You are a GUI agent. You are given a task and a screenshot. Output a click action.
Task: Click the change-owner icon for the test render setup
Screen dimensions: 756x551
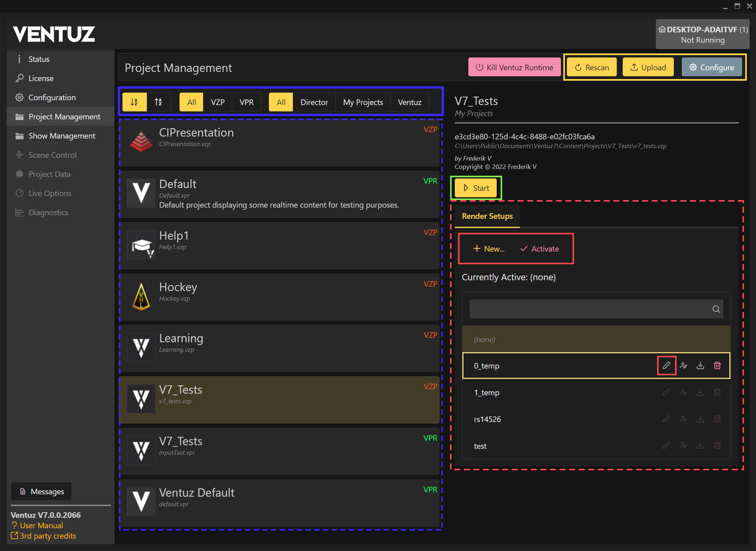coord(683,446)
